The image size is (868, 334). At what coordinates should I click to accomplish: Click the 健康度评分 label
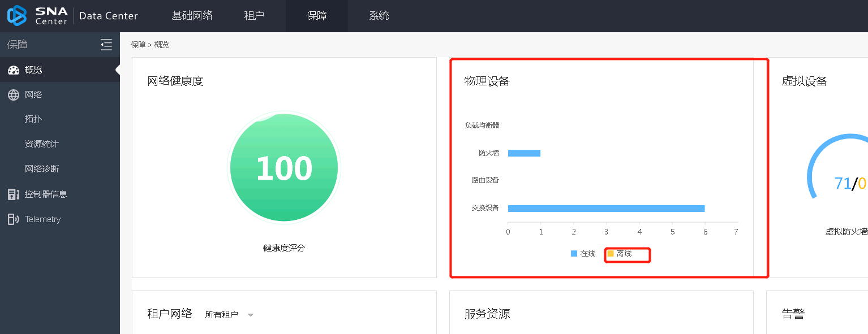pyautogui.click(x=284, y=248)
